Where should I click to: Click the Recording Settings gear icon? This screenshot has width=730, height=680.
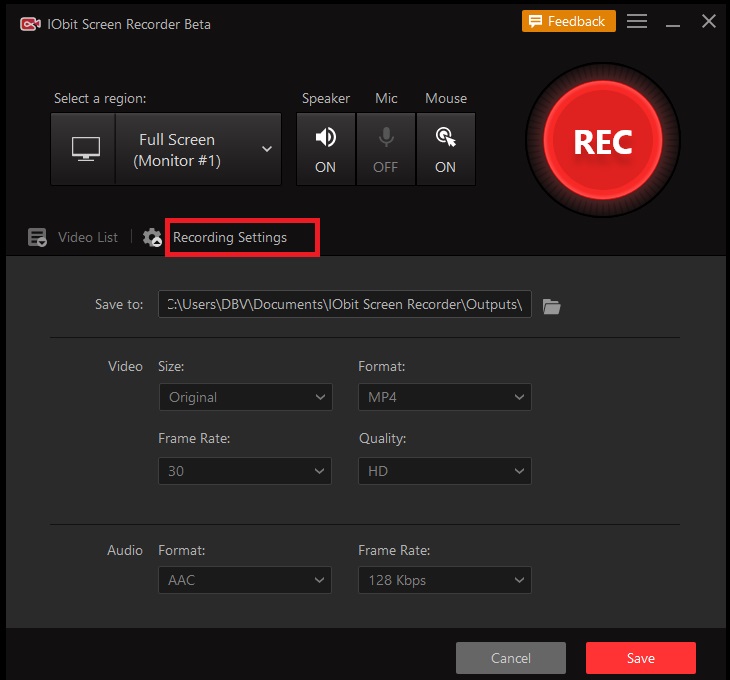[x=152, y=237]
